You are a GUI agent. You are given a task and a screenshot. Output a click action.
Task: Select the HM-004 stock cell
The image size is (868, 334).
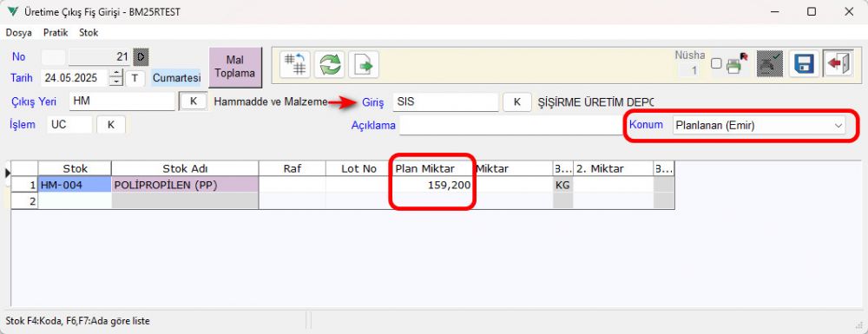pyautogui.click(x=74, y=186)
